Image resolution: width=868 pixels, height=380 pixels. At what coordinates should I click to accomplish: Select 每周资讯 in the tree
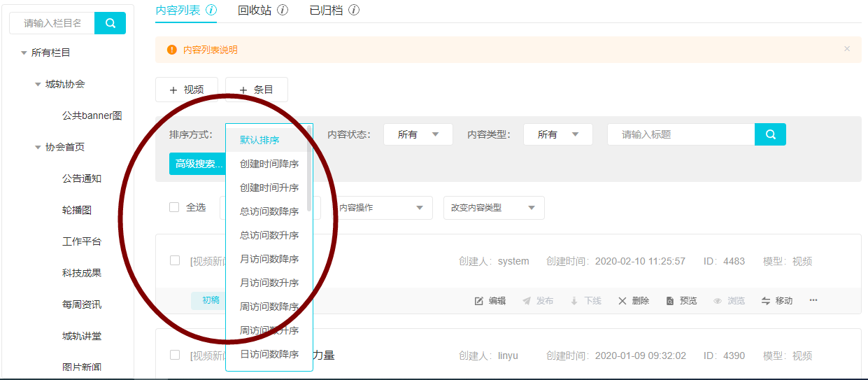tap(82, 304)
